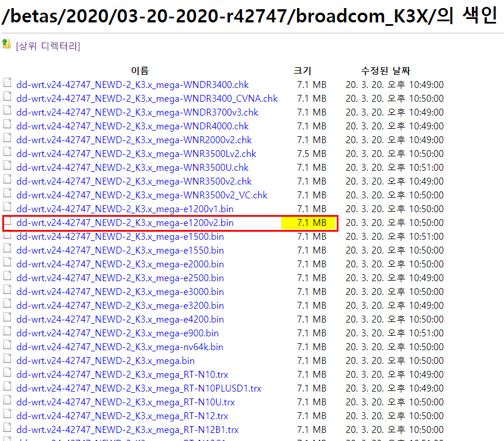Image resolution: width=504 pixels, height=441 pixels.
Task: Click the parent directory up-arrow folder icon
Action: 7,44
